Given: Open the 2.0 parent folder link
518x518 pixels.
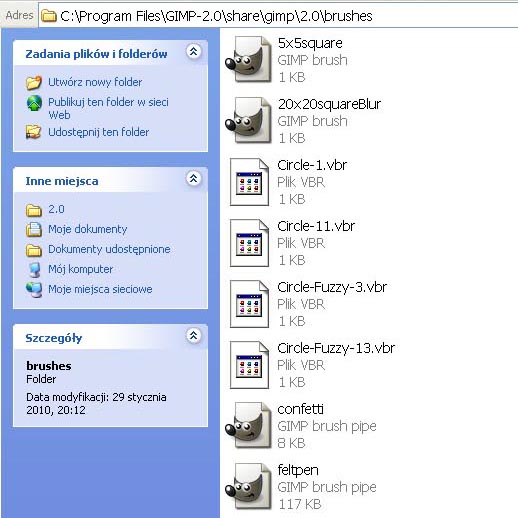Looking at the screenshot, I should (56, 209).
